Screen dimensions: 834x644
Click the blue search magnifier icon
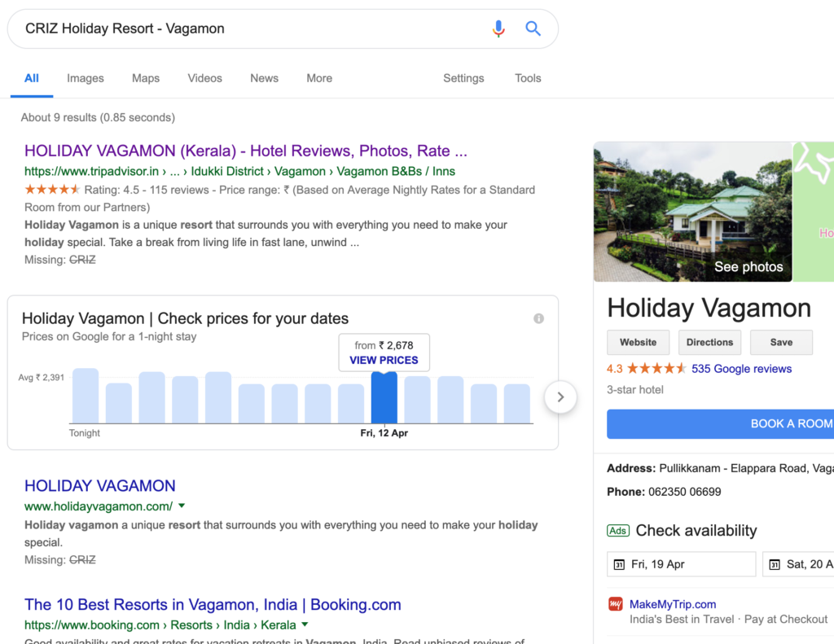pyautogui.click(x=533, y=28)
